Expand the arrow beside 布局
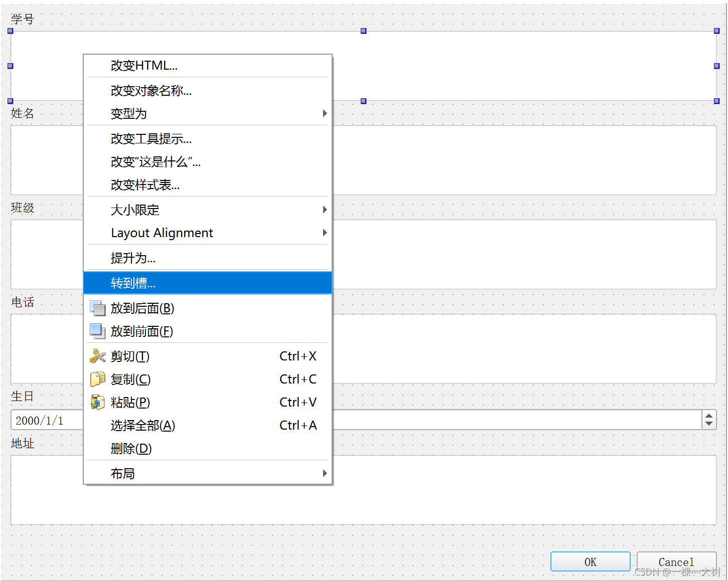 click(325, 473)
